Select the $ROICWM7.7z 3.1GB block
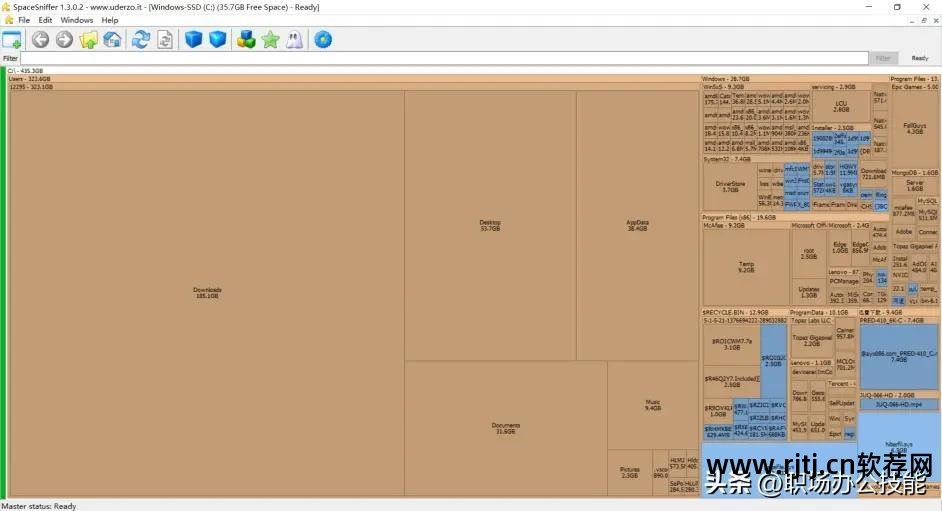942x511 pixels. 731,344
